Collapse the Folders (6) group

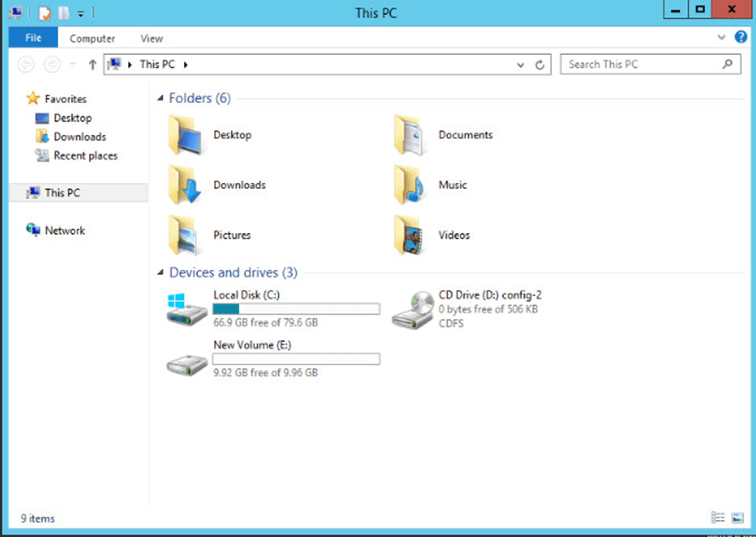tap(160, 98)
